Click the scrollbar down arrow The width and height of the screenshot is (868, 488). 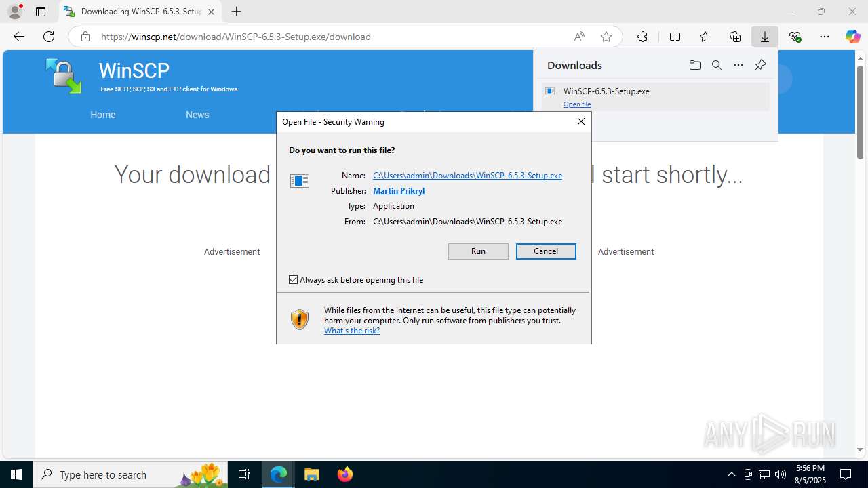(x=860, y=449)
